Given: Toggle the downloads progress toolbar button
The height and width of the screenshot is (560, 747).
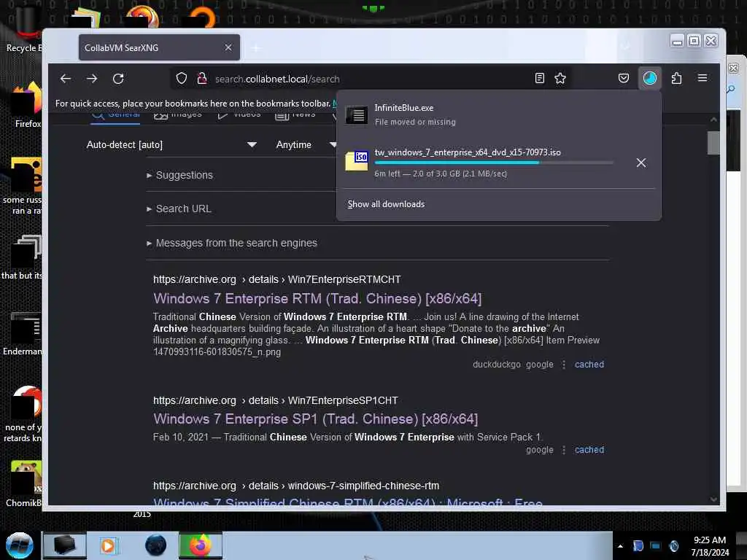Looking at the screenshot, I should [650, 78].
